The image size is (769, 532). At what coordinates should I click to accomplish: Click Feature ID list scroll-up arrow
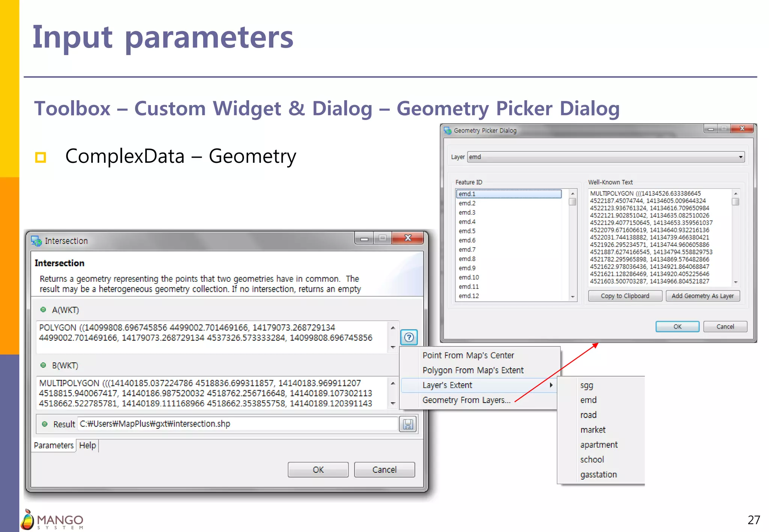pos(573,194)
